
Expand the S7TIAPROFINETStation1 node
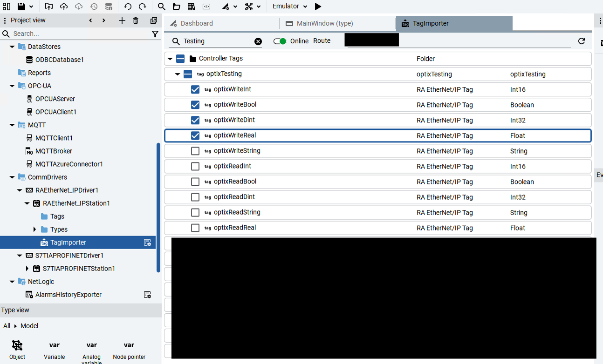27,269
